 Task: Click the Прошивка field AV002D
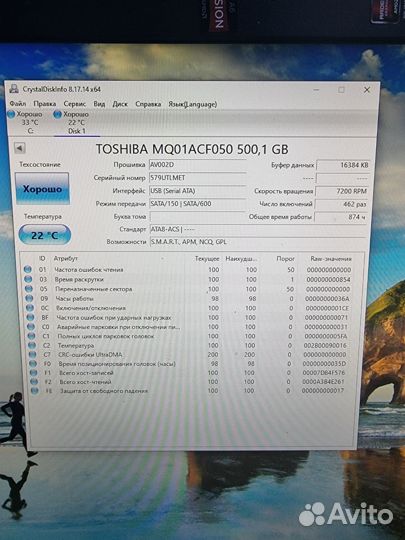(x=198, y=165)
